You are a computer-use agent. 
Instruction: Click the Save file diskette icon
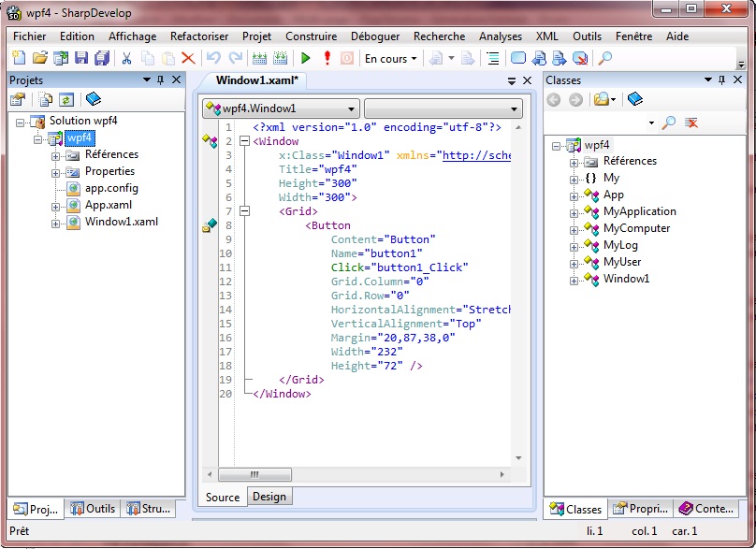point(81,58)
